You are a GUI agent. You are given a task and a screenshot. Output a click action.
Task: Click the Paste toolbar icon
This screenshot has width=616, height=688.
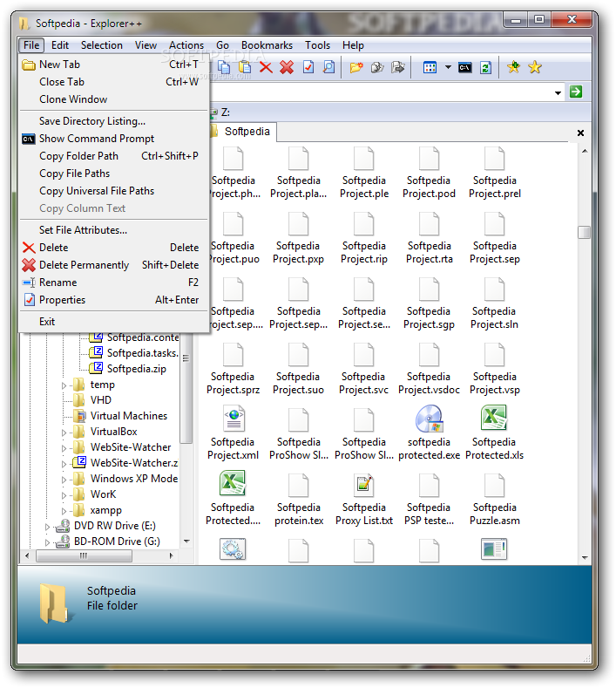click(x=245, y=67)
